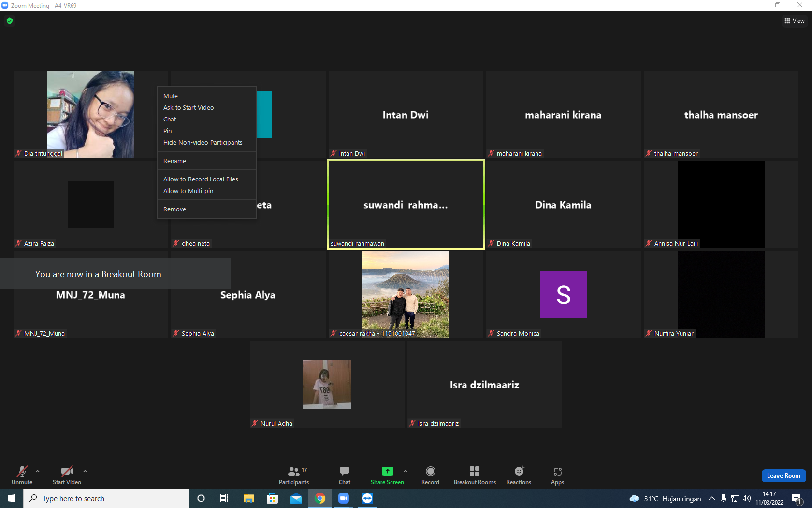Expand share options arrow beside Share Screen
Viewport: 812px width, 508px height.
(x=406, y=471)
